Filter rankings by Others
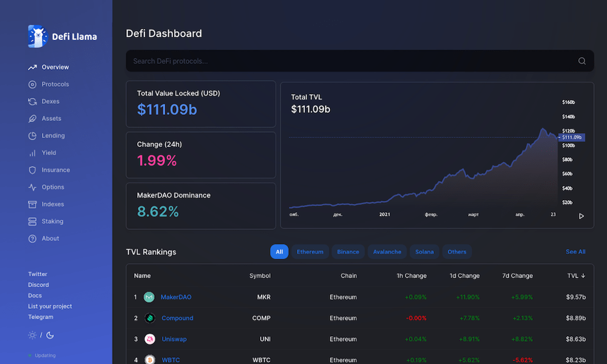Image resolution: width=607 pixels, height=364 pixels. point(457,252)
